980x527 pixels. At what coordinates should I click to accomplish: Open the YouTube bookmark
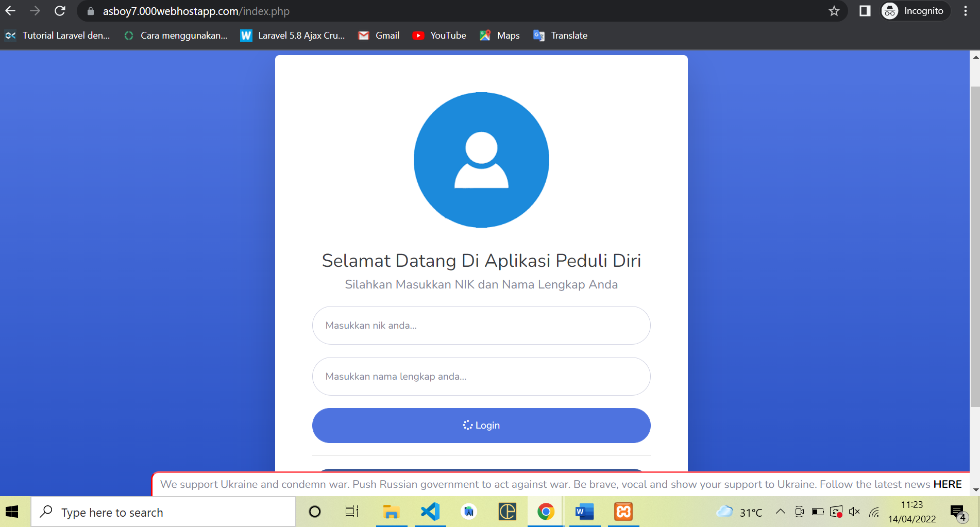440,36
